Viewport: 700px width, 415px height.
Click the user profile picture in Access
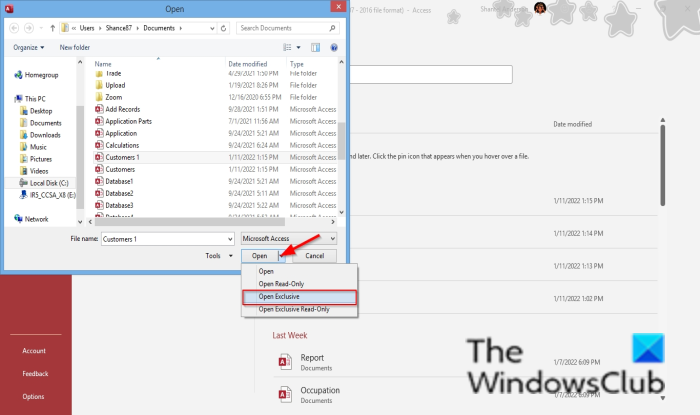540,8
